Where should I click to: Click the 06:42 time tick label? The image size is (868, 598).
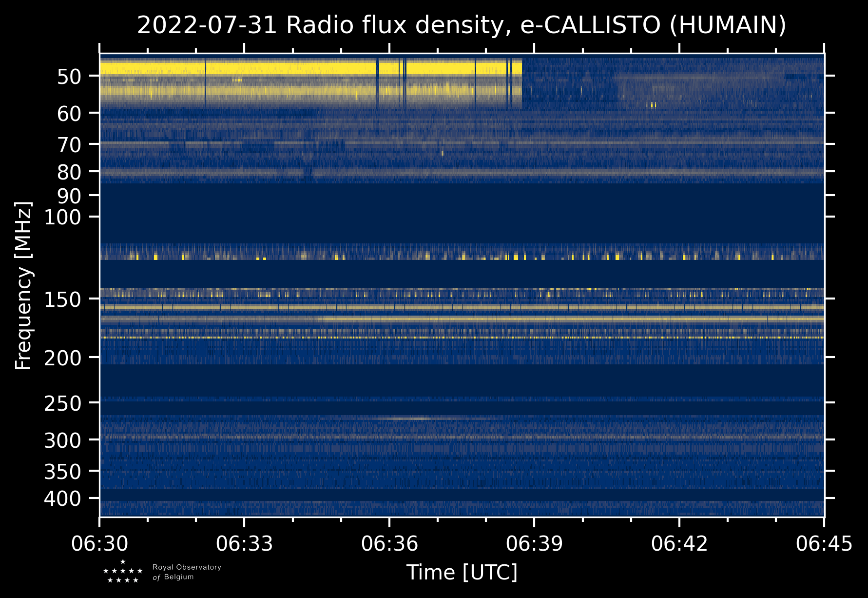(679, 543)
